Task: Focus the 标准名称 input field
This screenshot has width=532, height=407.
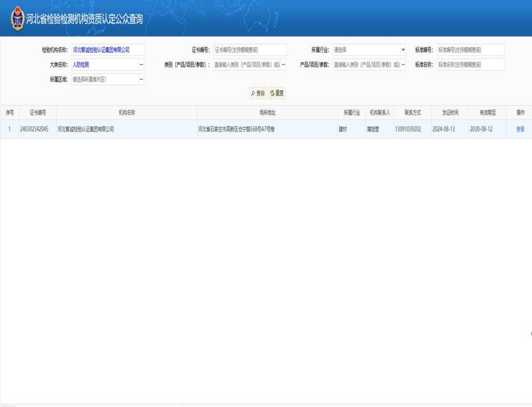Action: pos(471,65)
